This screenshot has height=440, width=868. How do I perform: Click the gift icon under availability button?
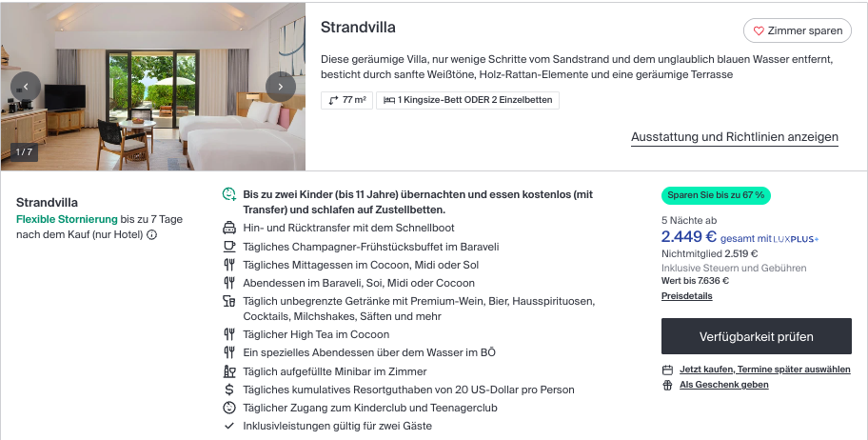(667, 385)
